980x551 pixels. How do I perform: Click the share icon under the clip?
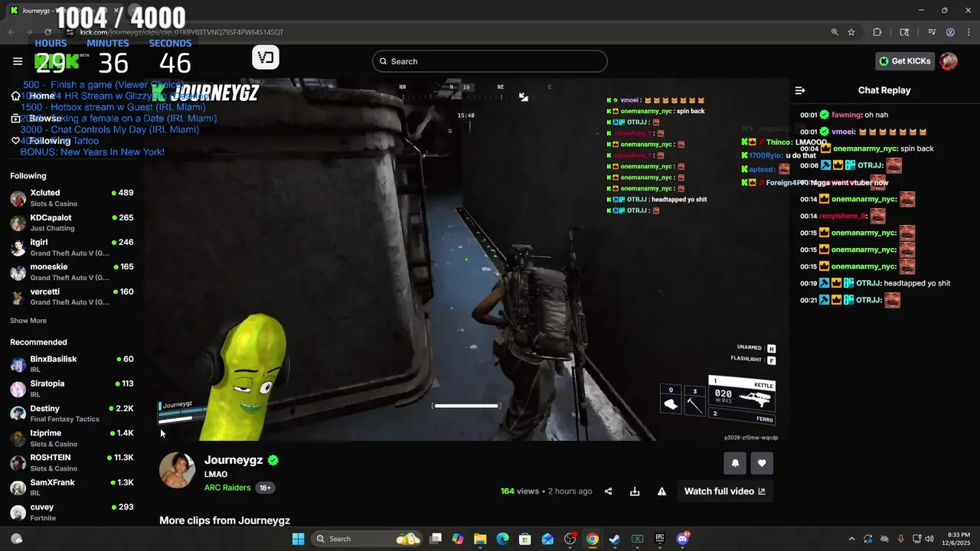click(x=609, y=491)
